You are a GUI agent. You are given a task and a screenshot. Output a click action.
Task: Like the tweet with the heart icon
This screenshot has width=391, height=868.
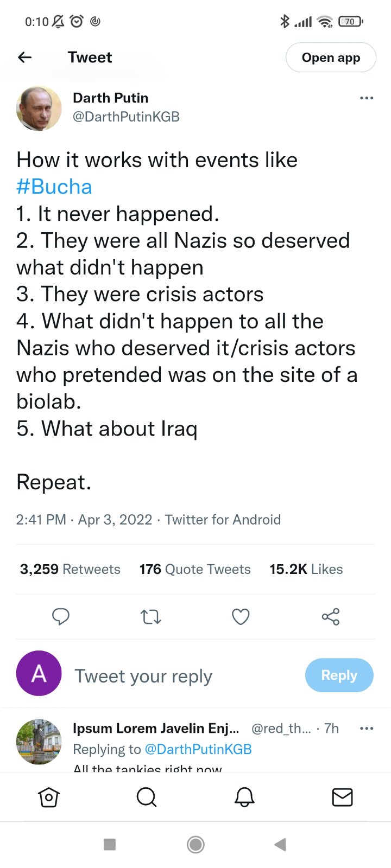pyautogui.click(x=241, y=617)
